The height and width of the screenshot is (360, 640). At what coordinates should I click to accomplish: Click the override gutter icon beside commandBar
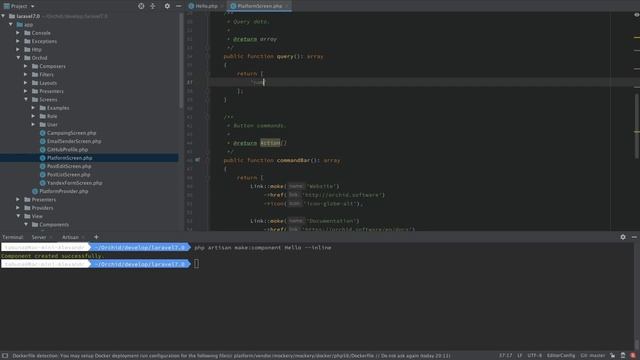[198, 160]
